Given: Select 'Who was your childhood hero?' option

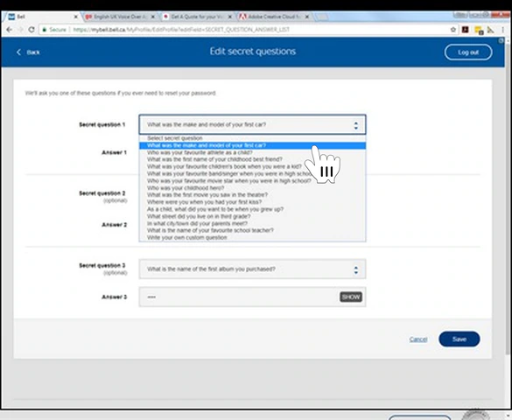Looking at the screenshot, I should (252, 188).
